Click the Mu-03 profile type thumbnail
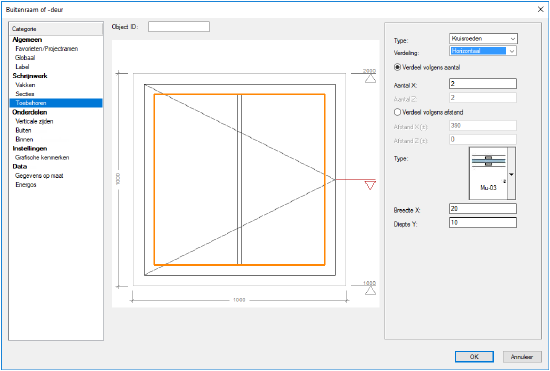550x371 pixels. coord(488,173)
